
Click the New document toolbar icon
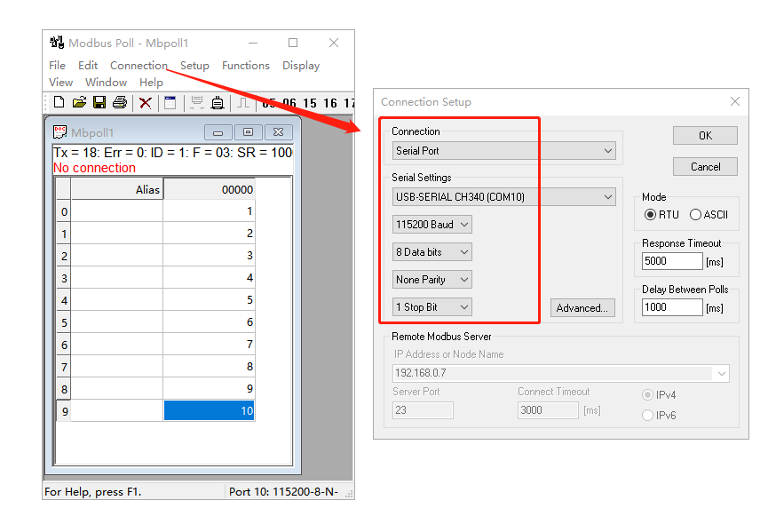pos(59,103)
